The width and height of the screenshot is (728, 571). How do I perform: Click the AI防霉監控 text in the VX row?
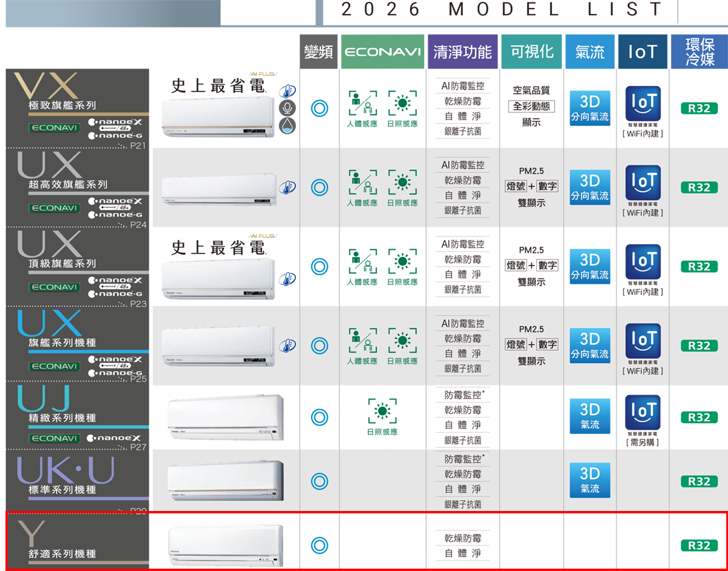(462, 86)
